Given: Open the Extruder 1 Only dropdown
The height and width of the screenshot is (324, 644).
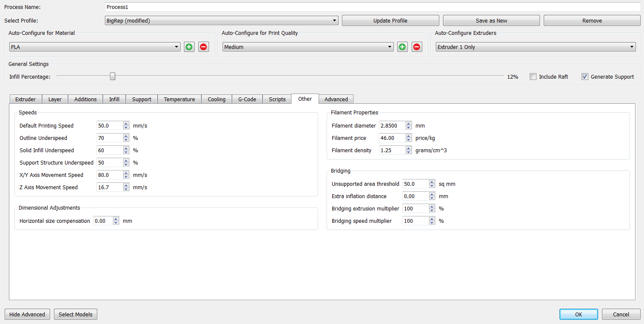Looking at the screenshot, I should pos(536,47).
